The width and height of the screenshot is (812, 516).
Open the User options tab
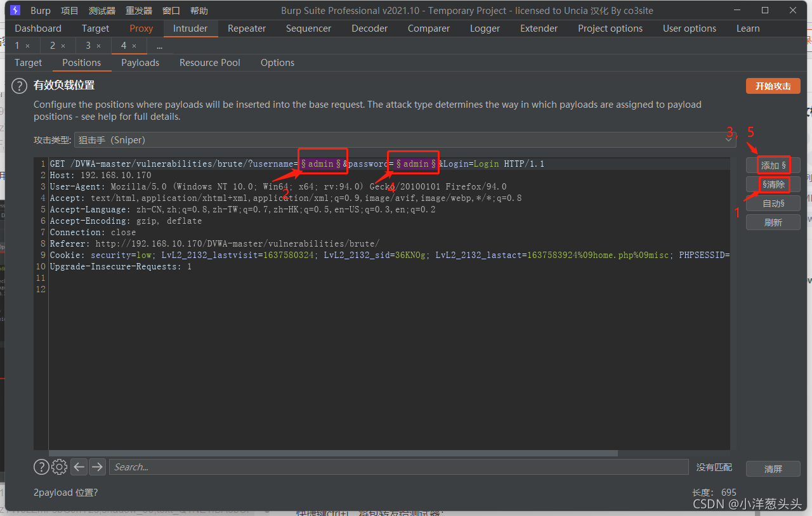pyautogui.click(x=690, y=29)
